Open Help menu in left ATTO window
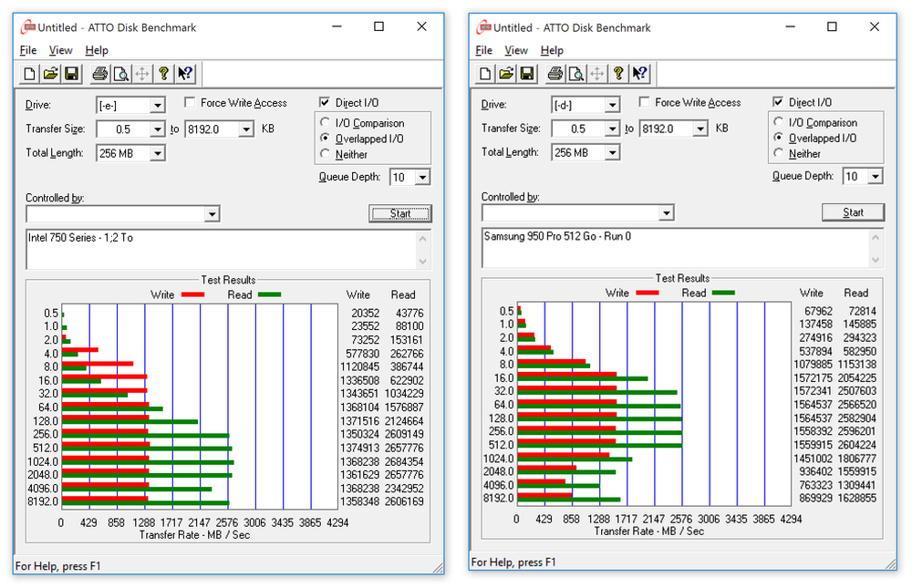The width and height of the screenshot is (912, 588). [97, 51]
